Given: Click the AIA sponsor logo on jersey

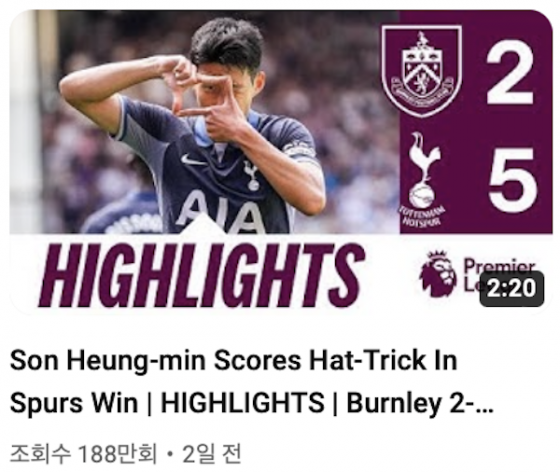Looking at the screenshot, I should 223,211.
